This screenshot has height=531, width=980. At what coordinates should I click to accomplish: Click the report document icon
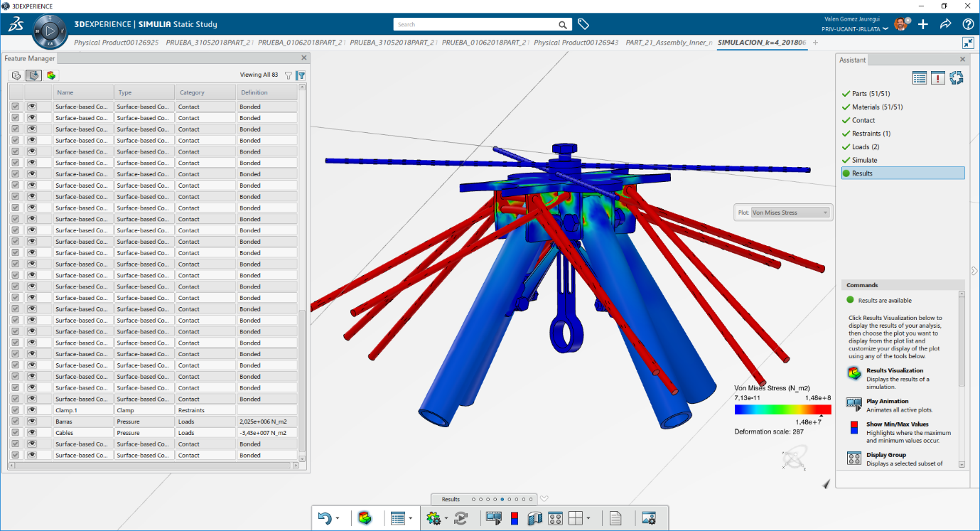point(615,518)
